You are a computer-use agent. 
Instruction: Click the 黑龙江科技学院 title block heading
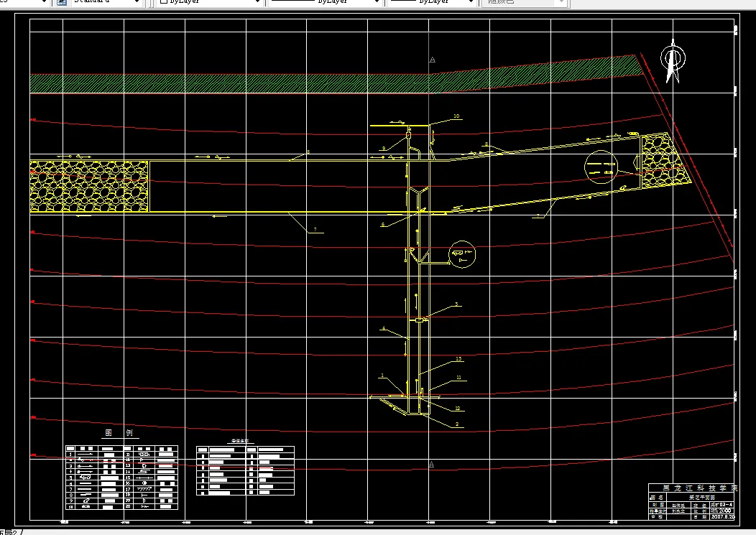(699, 488)
